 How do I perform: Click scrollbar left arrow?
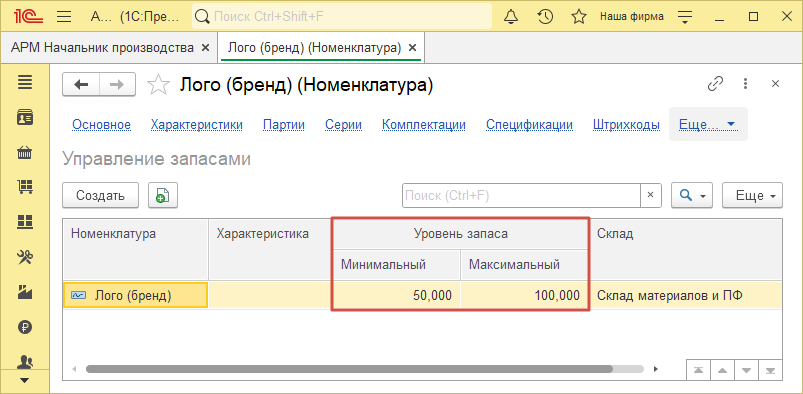[75, 369]
